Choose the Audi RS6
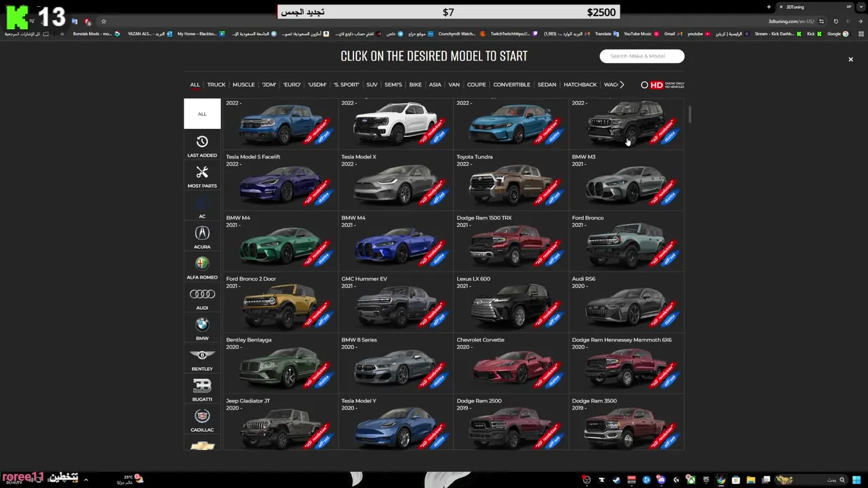Screen dimensions: 868x488 point(627,302)
